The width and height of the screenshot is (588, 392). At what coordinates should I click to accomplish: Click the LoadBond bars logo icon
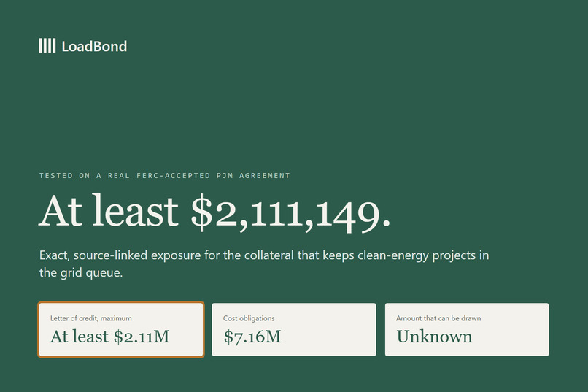(47, 46)
